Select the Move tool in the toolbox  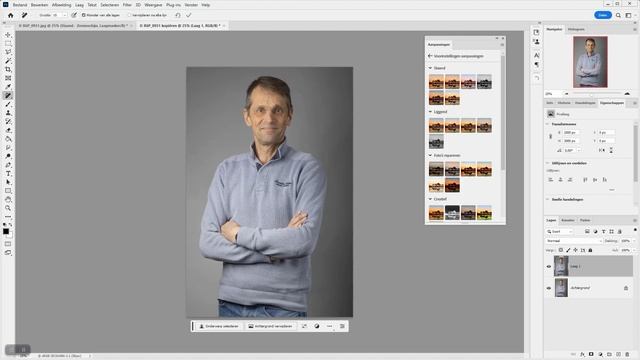pos(8,35)
